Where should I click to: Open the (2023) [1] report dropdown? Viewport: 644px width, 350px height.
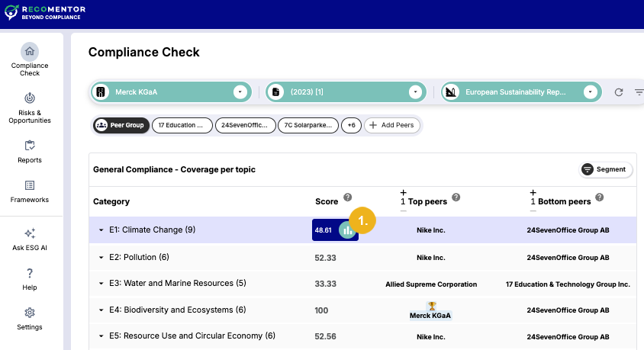coord(414,92)
